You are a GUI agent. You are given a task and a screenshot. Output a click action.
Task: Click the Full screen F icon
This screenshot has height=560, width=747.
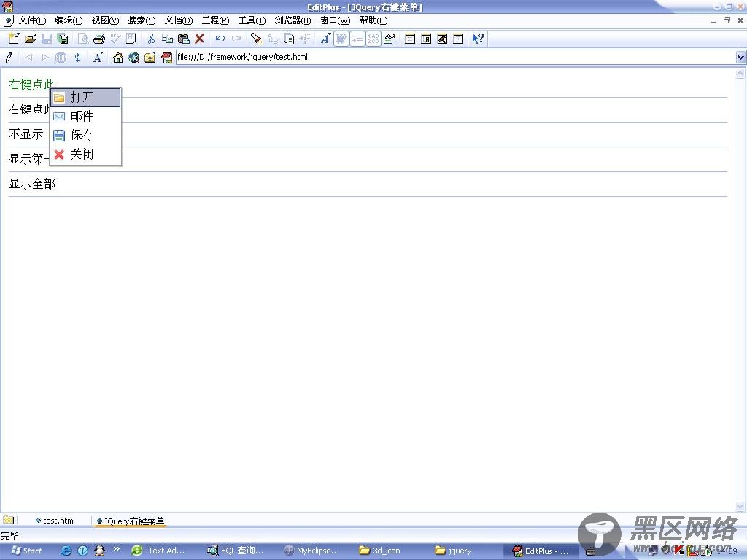click(x=458, y=39)
